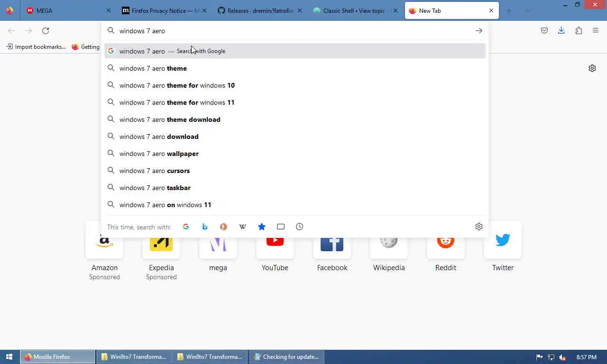Open the Expedia sponsored shortcut
The image size is (607, 364).
(x=161, y=251)
